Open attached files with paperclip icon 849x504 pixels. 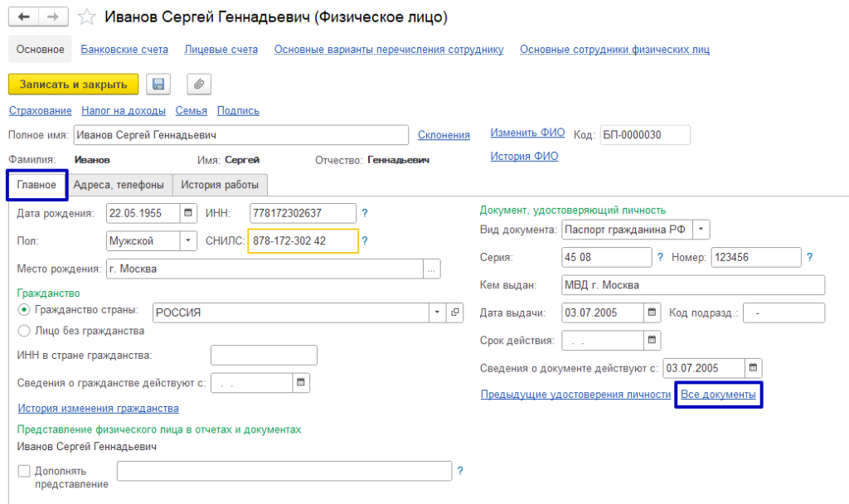(x=199, y=84)
